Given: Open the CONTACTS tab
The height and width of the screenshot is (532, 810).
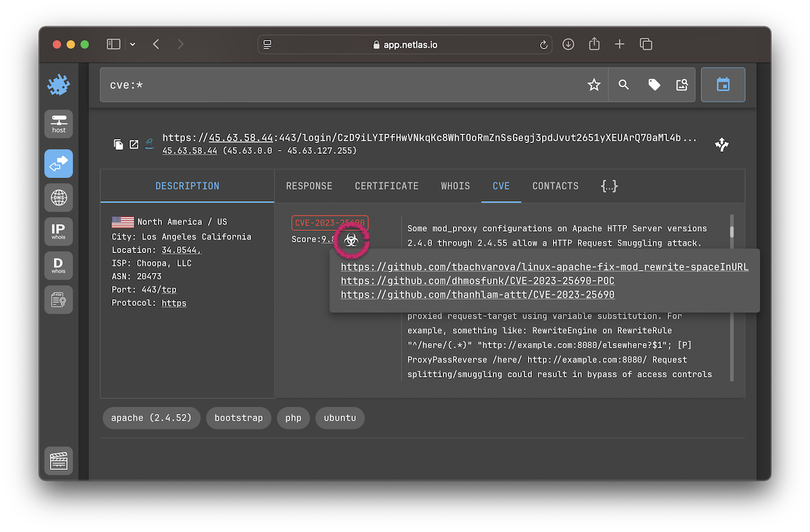Looking at the screenshot, I should (x=555, y=186).
